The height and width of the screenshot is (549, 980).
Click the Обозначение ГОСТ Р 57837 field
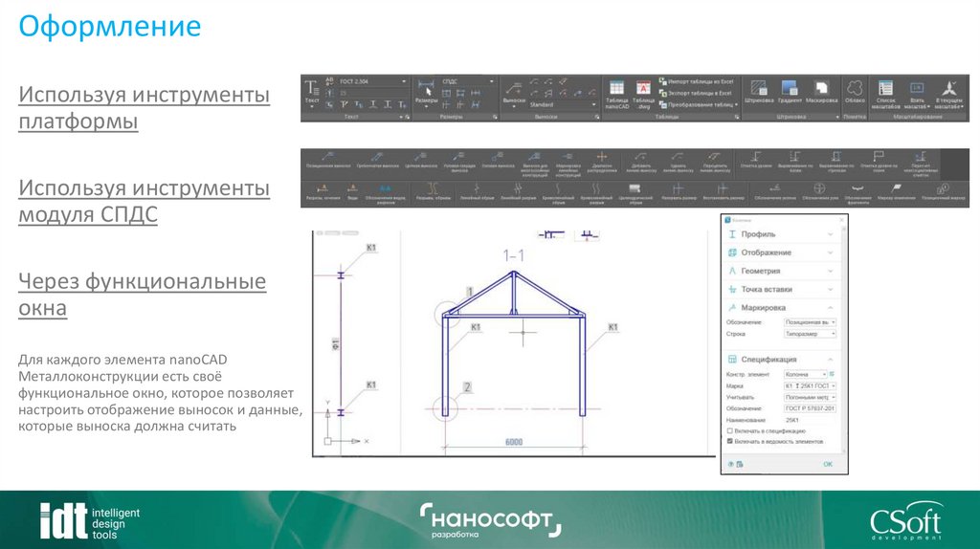(810, 408)
